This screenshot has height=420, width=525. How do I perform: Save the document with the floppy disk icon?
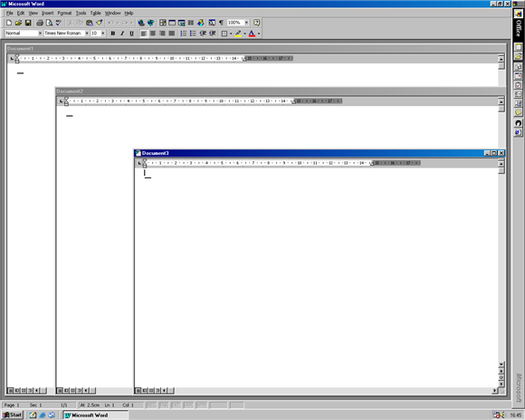pos(28,23)
